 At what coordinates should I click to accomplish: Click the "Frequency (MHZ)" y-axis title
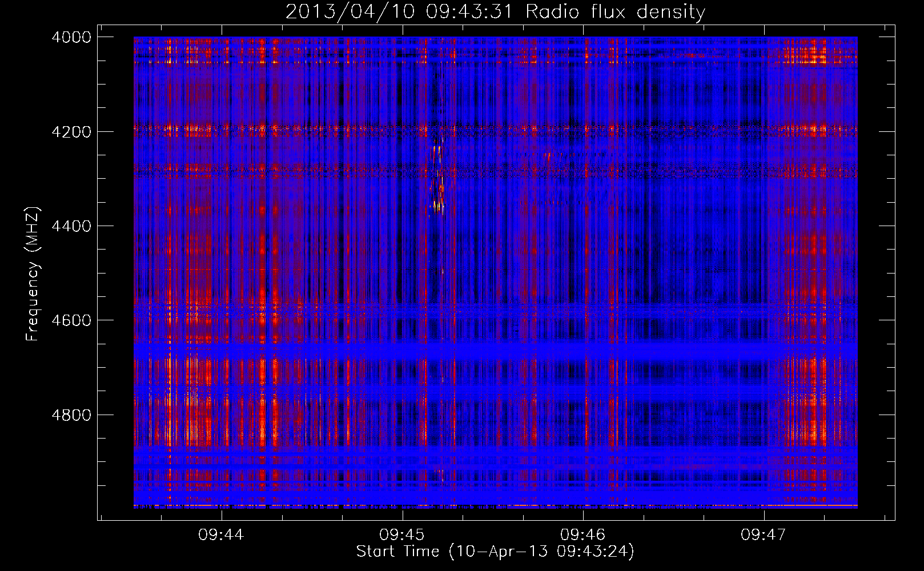click(33, 274)
